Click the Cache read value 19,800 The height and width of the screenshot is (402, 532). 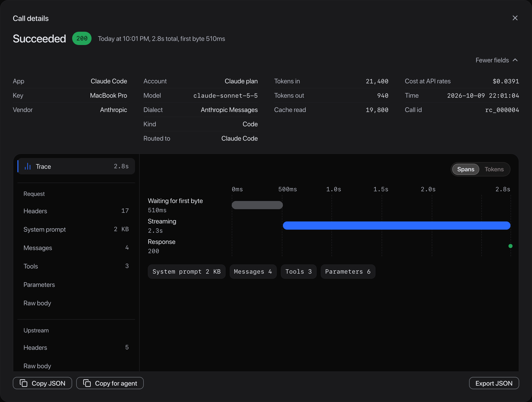pyautogui.click(x=377, y=110)
